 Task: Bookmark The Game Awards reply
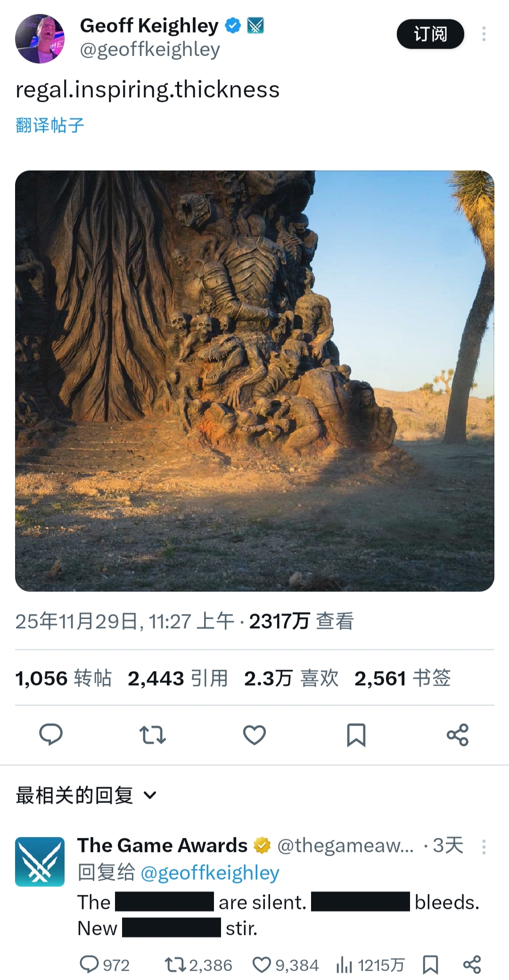coord(430,964)
